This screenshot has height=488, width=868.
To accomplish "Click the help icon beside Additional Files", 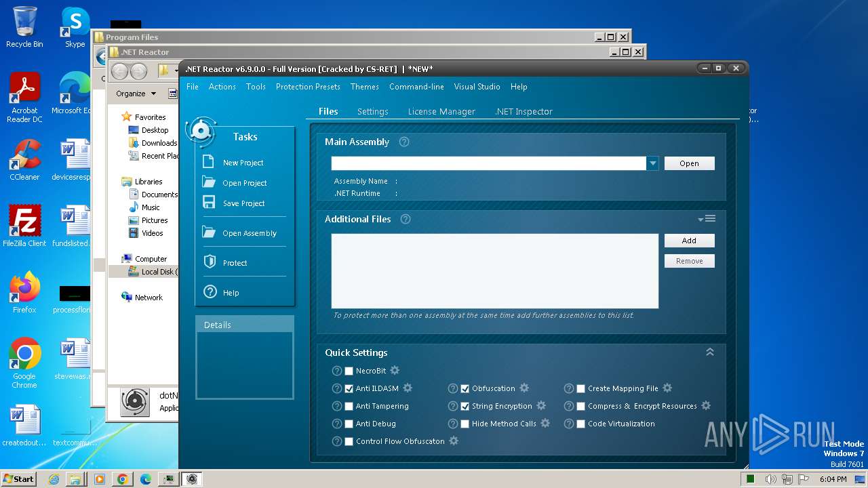I will tap(406, 219).
